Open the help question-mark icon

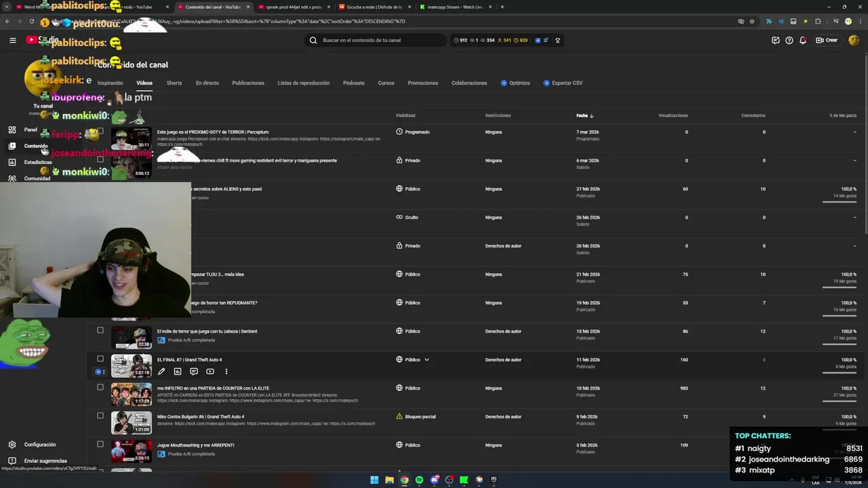coord(789,40)
